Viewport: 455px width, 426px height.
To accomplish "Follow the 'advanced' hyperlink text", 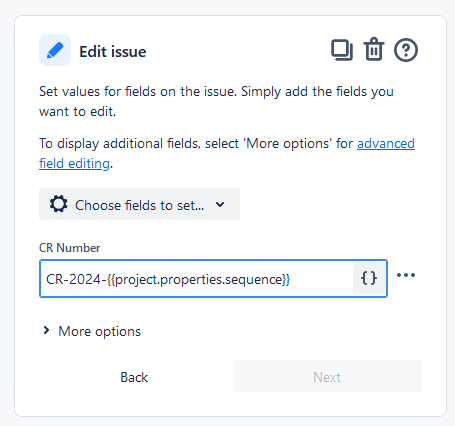I will click(386, 144).
